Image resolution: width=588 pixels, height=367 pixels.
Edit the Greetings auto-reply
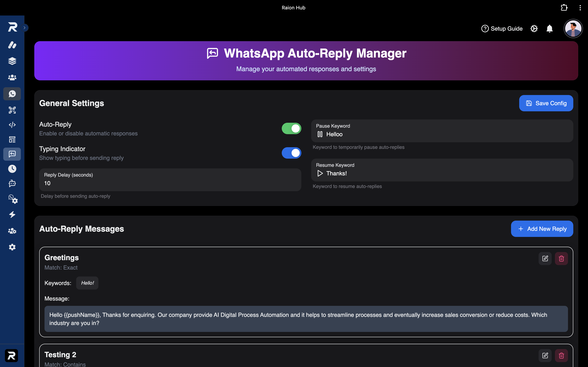(x=545, y=259)
